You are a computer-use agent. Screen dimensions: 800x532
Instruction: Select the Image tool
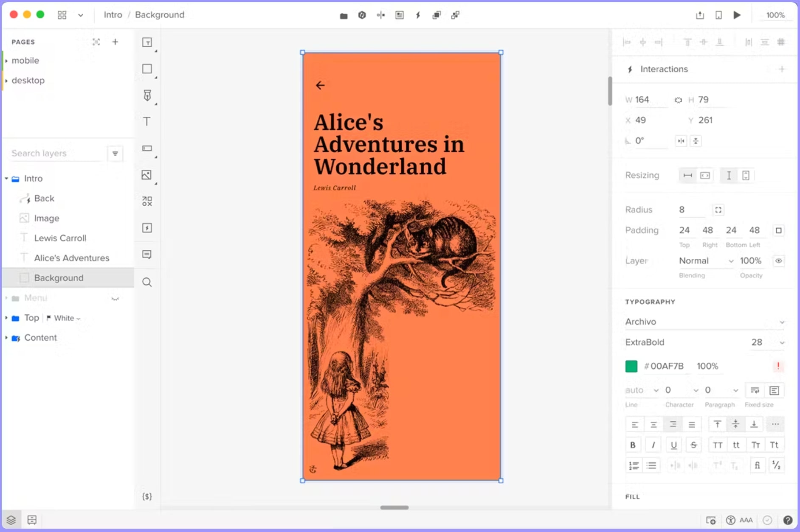[x=147, y=175]
